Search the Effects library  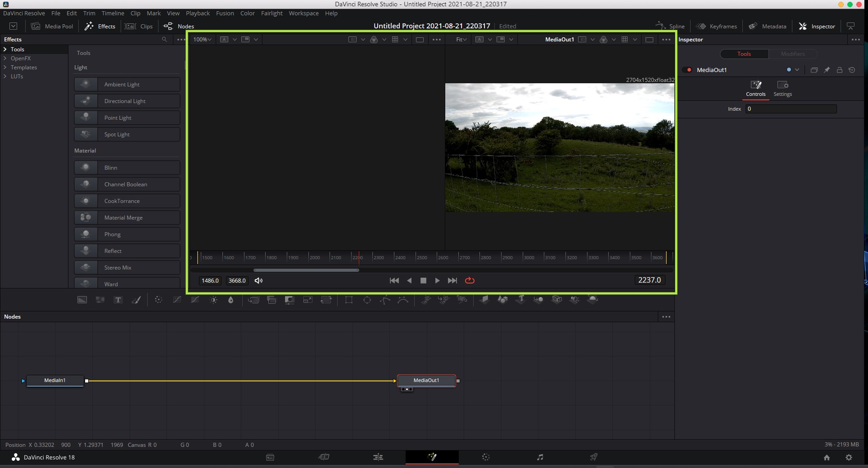(164, 40)
